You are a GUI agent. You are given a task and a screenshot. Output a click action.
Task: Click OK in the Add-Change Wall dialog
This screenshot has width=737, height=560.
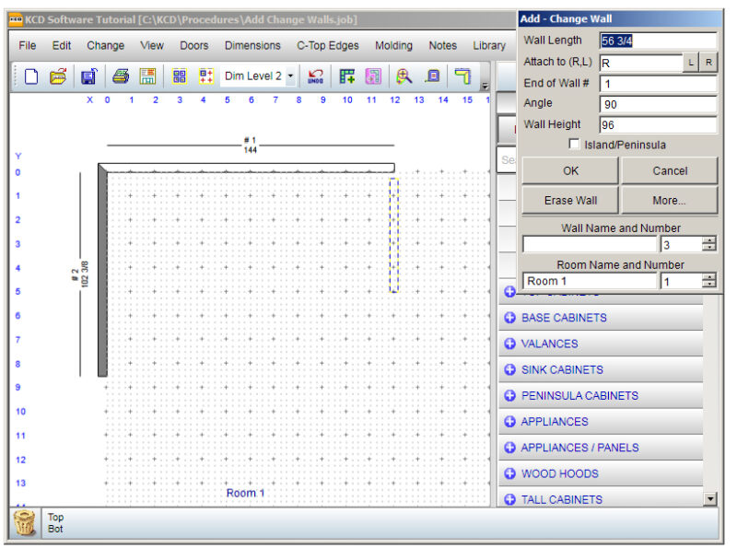point(570,170)
